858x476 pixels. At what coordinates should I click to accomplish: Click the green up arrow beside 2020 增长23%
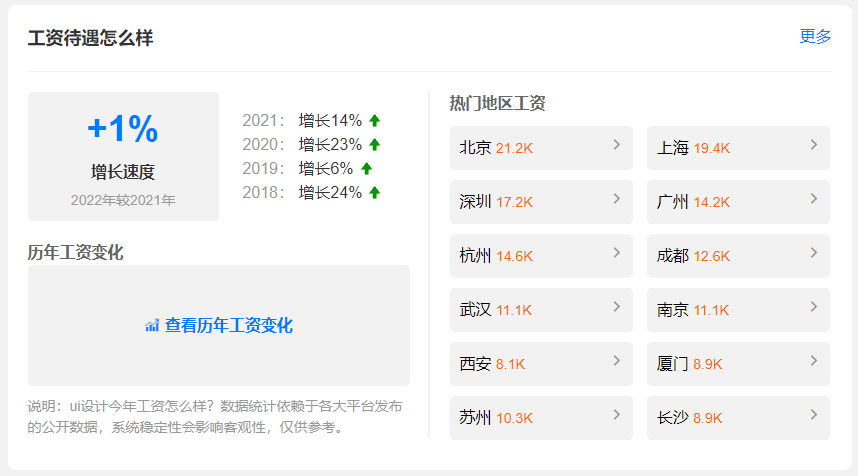(374, 144)
